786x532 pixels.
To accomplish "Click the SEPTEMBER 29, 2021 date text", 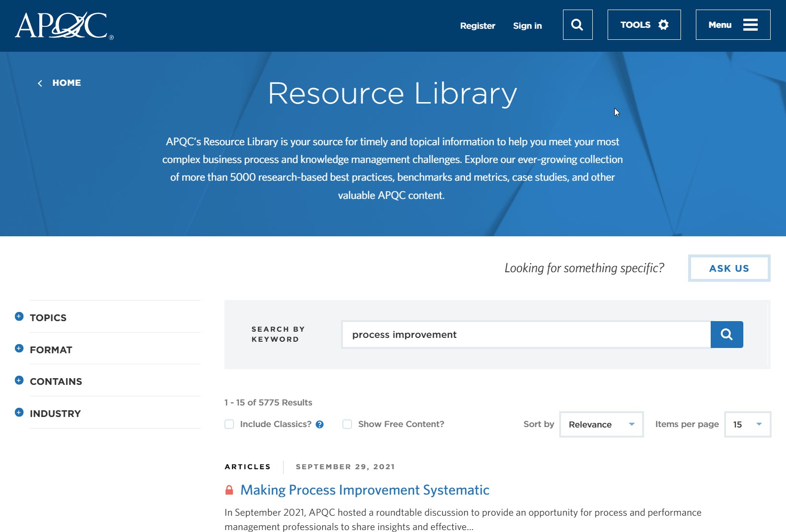I will pyautogui.click(x=345, y=467).
